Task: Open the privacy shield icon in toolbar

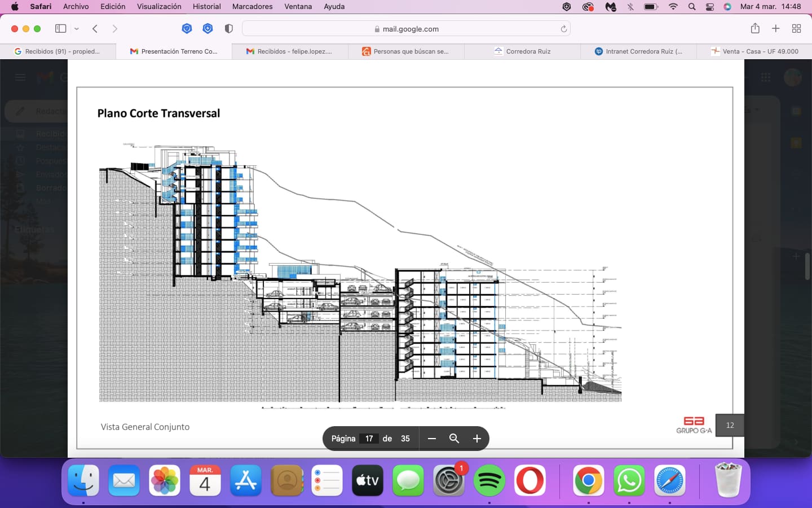Action: (228, 29)
